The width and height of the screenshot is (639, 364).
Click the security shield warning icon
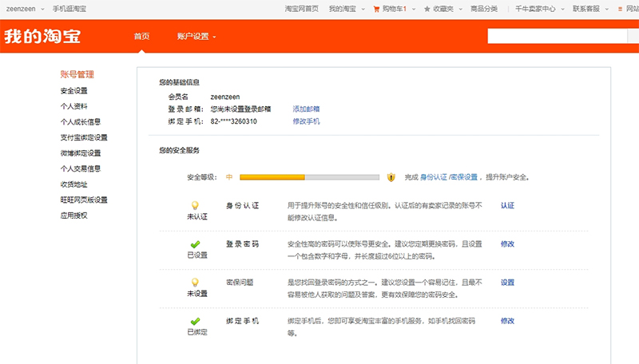coord(391,177)
